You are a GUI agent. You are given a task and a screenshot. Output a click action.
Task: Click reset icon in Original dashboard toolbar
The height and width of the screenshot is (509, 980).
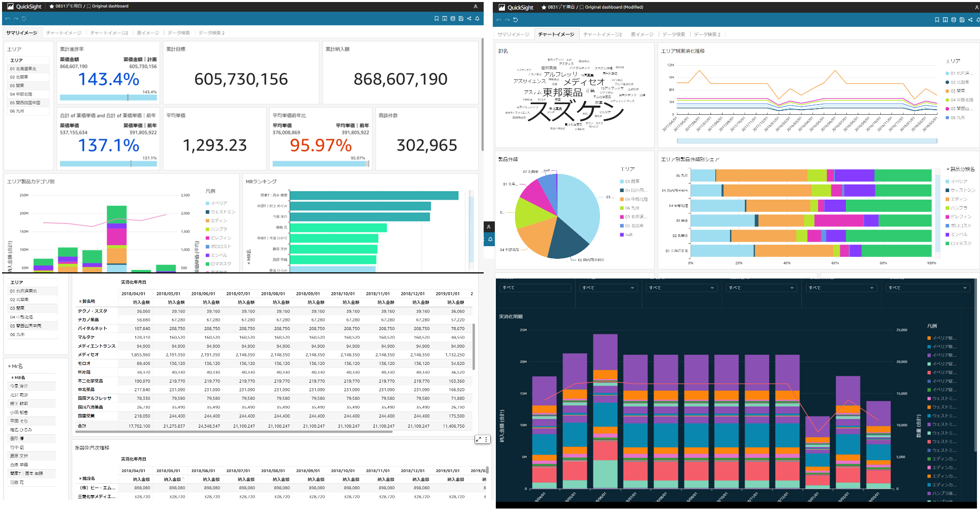(24, 19)
